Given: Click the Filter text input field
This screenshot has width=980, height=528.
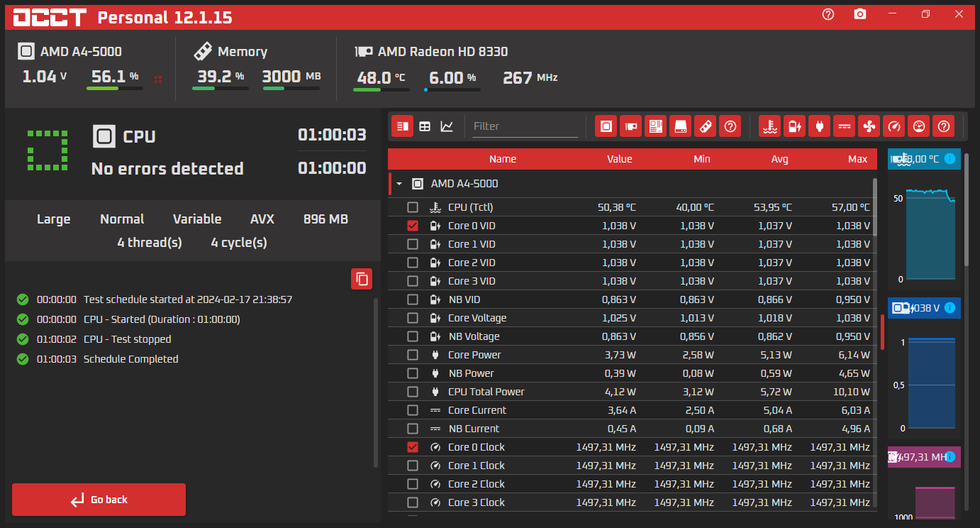Looking at the screenshot, I should point(525,126).
